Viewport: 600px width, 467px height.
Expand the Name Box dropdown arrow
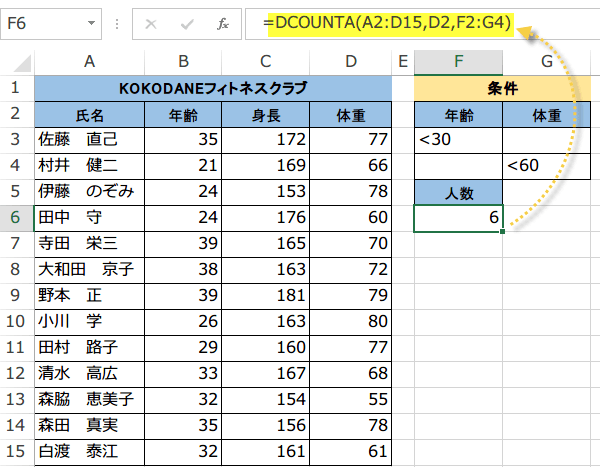[91, 23]
